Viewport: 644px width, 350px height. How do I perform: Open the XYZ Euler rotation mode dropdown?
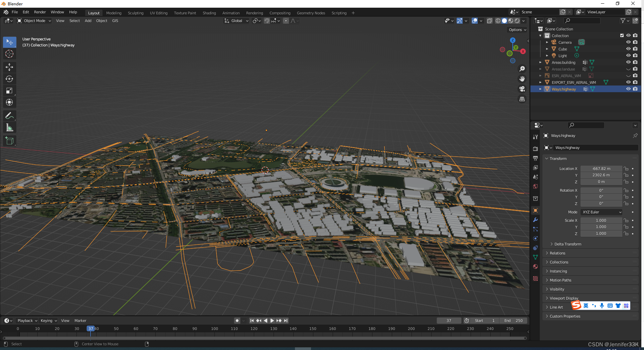(602, 212)
